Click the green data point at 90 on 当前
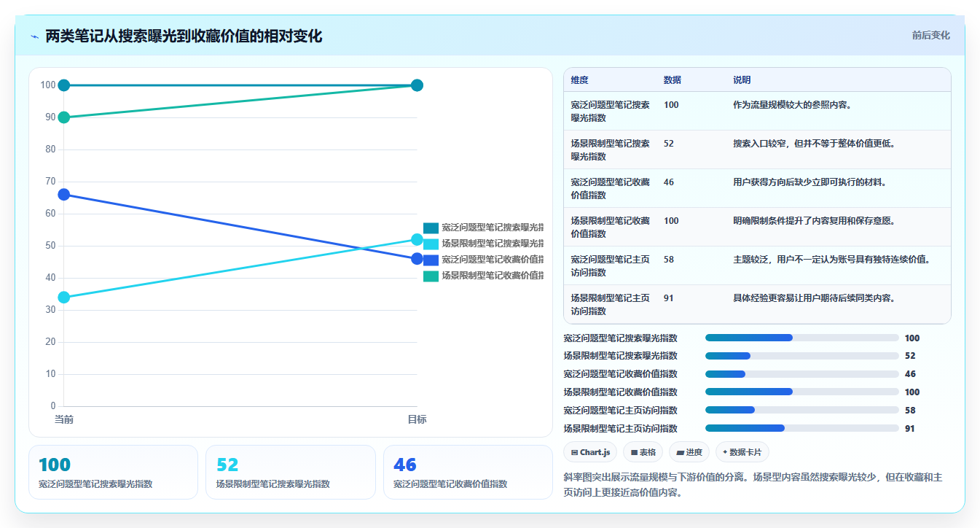Image resolution: width=980 pixels, height=528 pixels. 64,117
